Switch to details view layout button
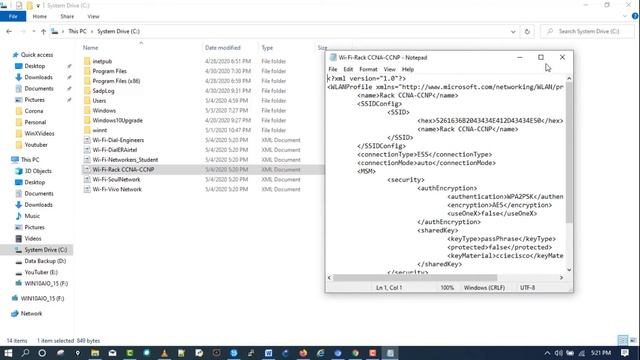 (x=622, y=340)
